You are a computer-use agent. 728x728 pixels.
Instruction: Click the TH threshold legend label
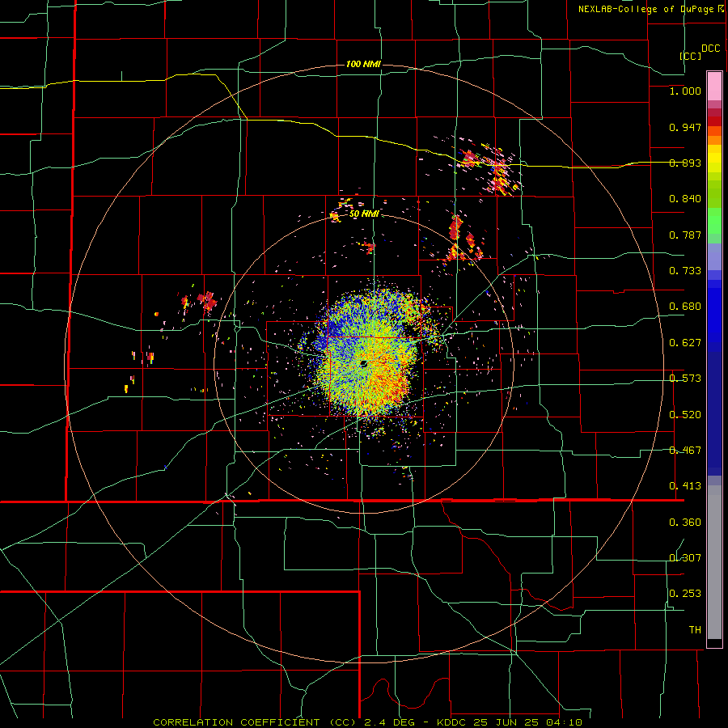[695, 630]
